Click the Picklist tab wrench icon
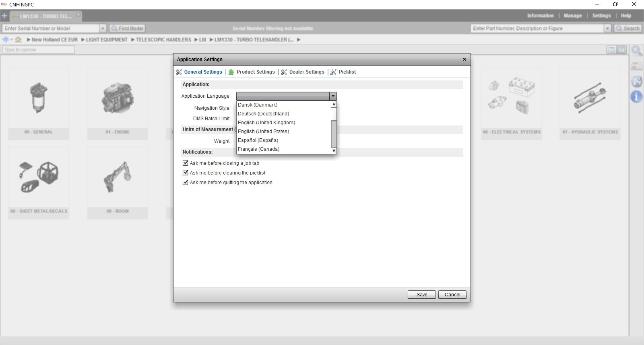 coord(333,72)
